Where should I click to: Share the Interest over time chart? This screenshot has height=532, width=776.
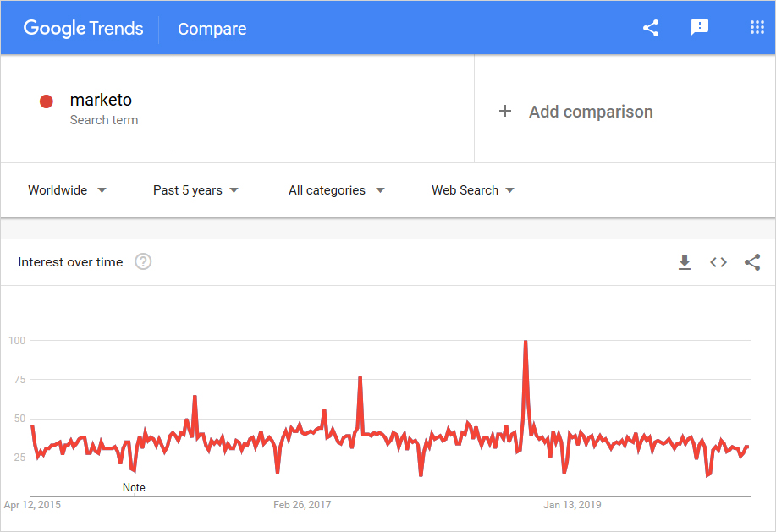coord(752,262)
